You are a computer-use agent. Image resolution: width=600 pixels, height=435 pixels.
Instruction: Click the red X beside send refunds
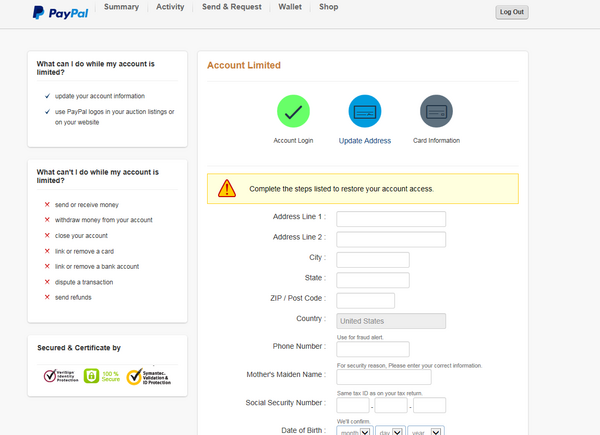coord(47,297)
